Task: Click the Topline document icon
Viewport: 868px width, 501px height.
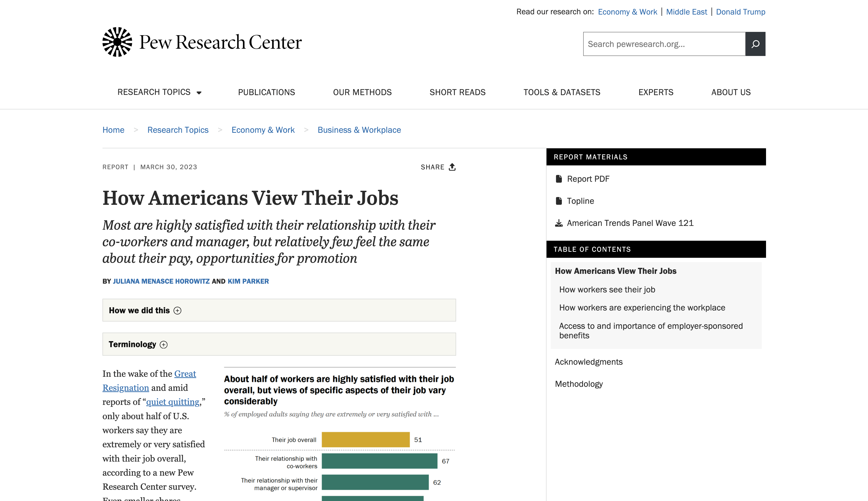Action: click(x=559, y=201)
